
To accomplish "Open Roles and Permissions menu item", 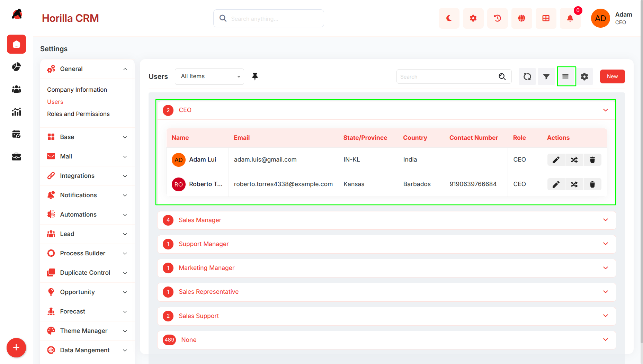I will [x=78, y=114].
